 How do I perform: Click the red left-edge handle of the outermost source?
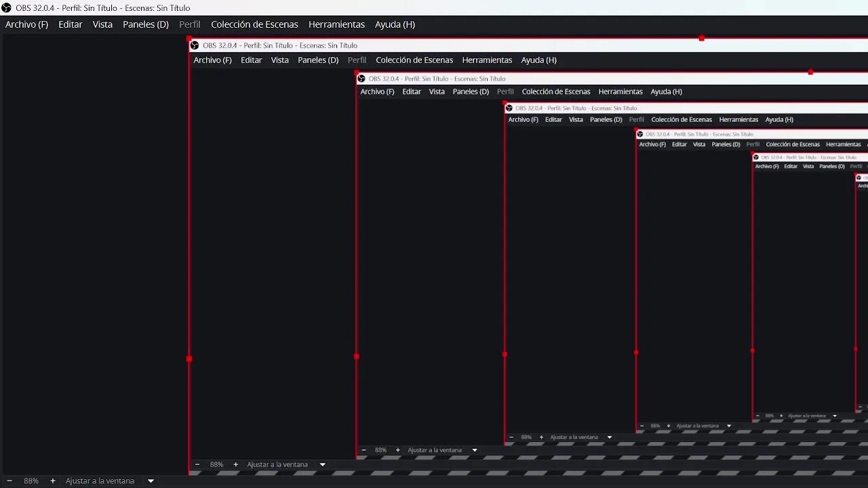pyautogui.click(x=189, y=359)
